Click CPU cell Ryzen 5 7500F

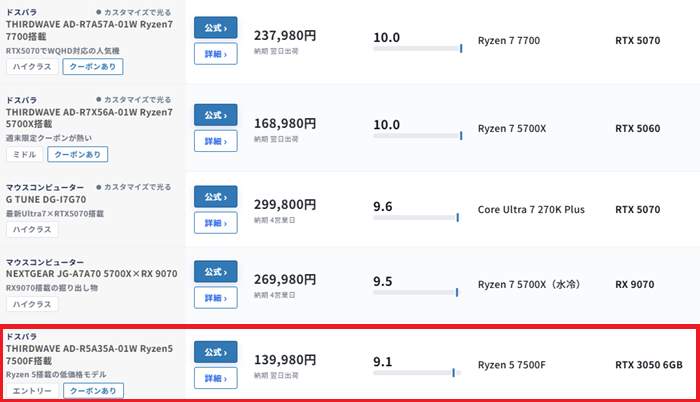512,365
